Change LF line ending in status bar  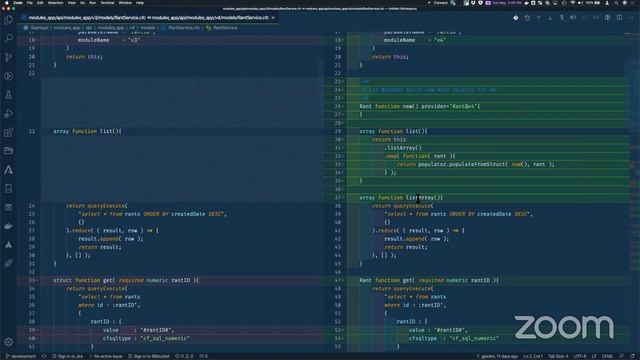[x=594, y=356]
